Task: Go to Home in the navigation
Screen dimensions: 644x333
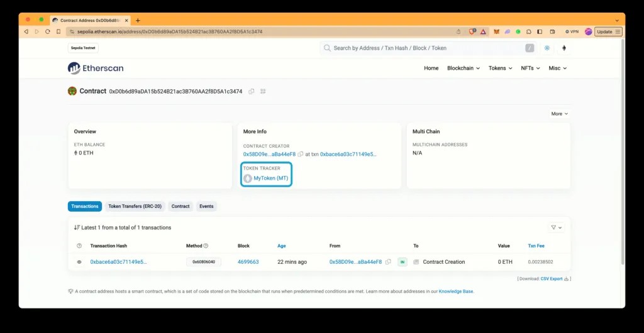Action: (x=431, y=68)
